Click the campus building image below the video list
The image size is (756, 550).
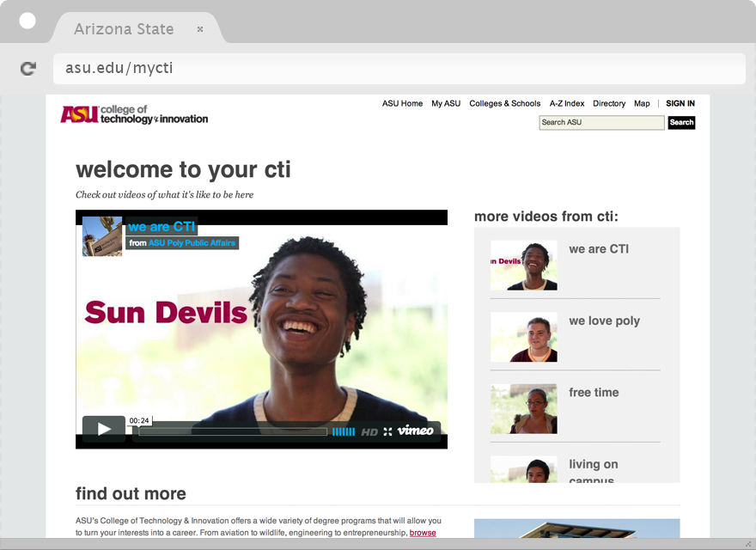tap(576, 529)
